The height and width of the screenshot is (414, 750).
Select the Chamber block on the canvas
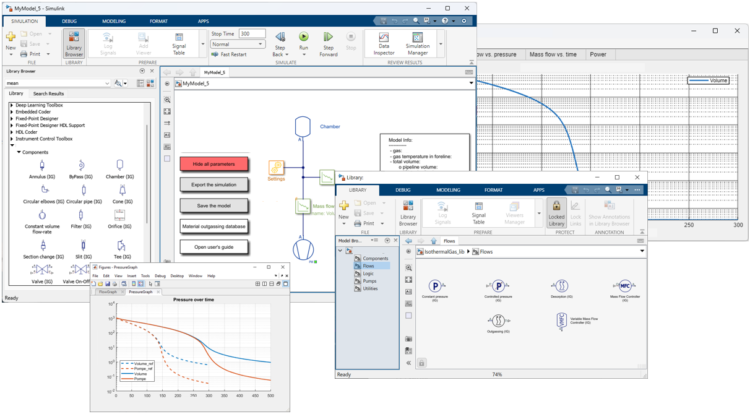click(301, 128)
